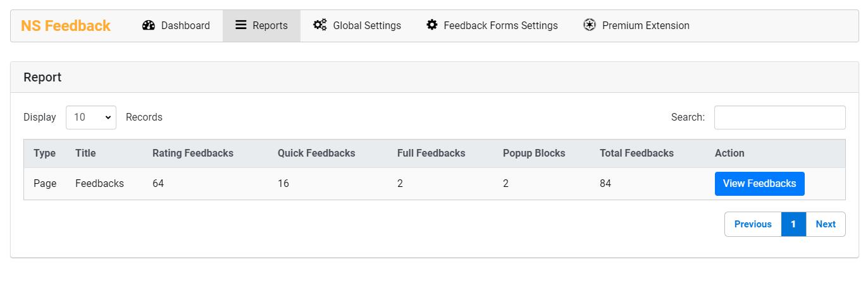
Task: Expand the Display records count dropdown
Action: tap(91, 117)
